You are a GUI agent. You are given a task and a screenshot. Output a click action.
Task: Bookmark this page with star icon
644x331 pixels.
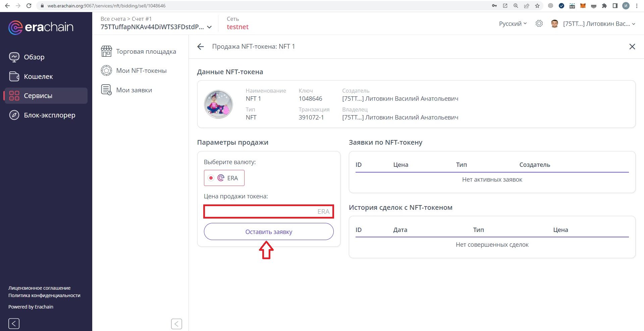click(x=537, y=6)
